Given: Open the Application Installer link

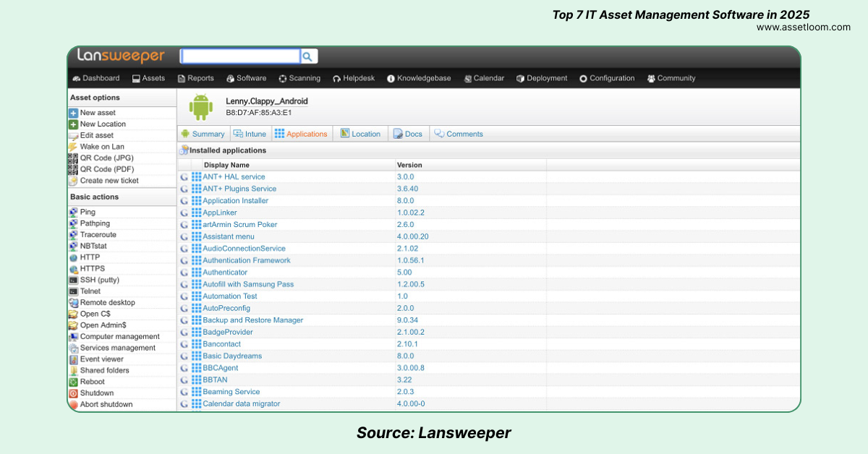Looking at the screenshot, I should (x=235, y=201).
